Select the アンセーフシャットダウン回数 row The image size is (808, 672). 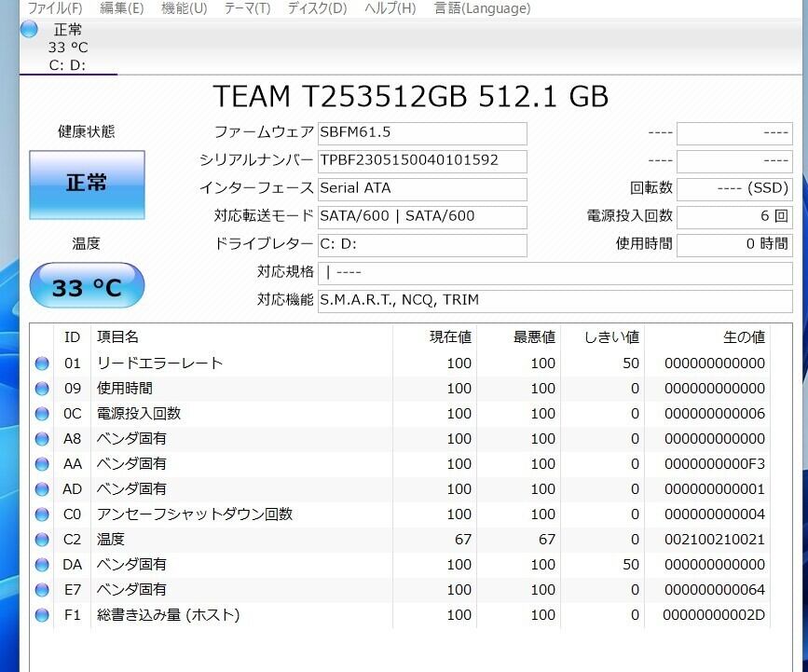(x=400, y=514)
